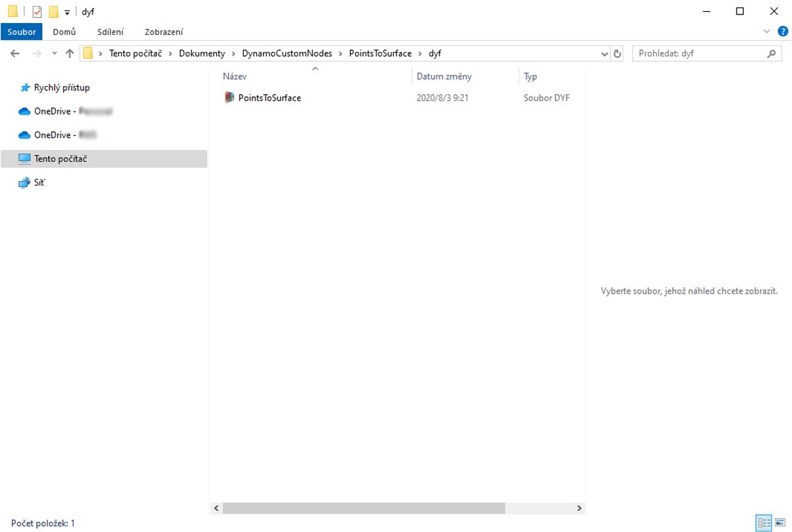Image resolution: width=792 pixels, height=532 pixels.
Task: Switch to details view layout
Action: (x=764, y=524)
